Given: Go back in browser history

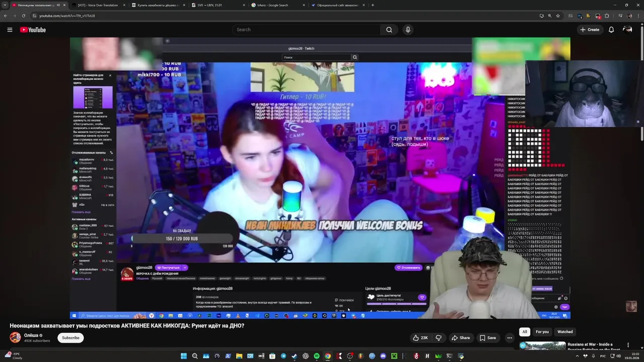Looking at the screenshot, I should (x=6, y=16).
